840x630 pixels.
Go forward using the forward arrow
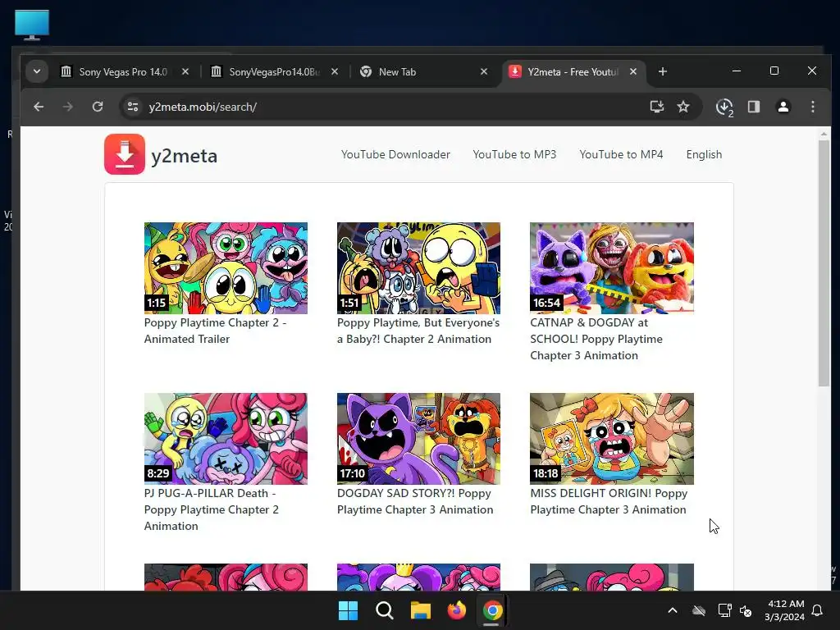pos(67,107)
